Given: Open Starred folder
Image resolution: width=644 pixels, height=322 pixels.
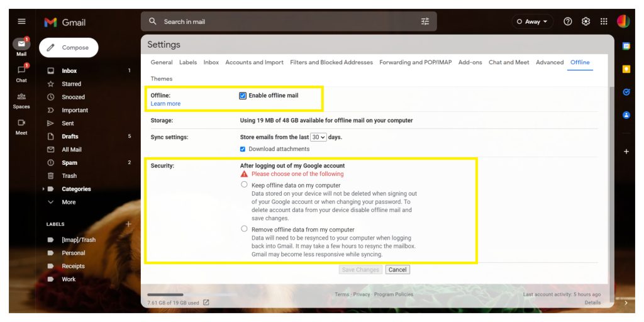Looking at the screenshot, I should click(x=72, y=84).
